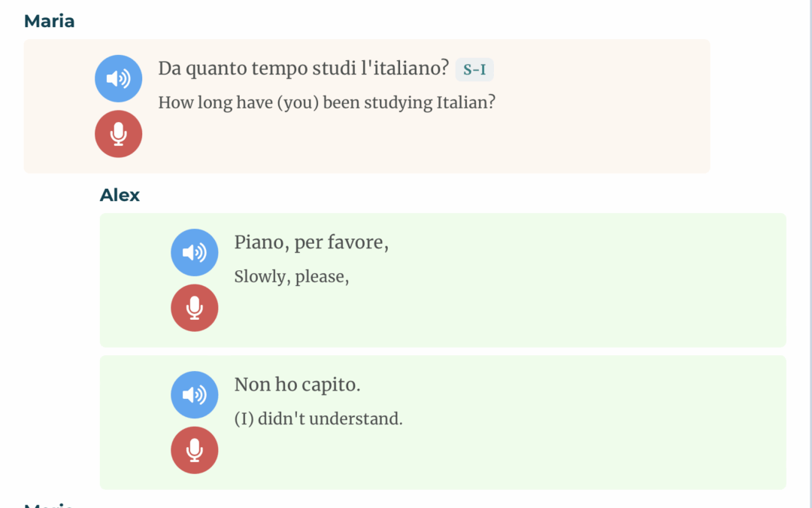This screenshot has width=812, height=508.
Task: Click the partially visible Maria heading at bottom
Action: click(49, 504)
